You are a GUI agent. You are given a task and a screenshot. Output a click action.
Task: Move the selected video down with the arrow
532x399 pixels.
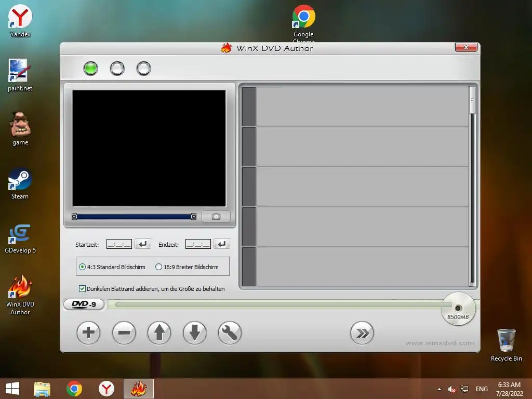(194, 333)
